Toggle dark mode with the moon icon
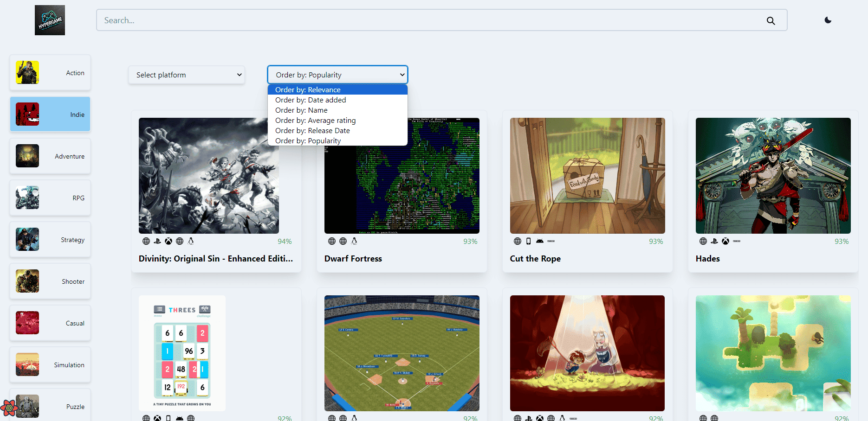 tap(828, 20)
